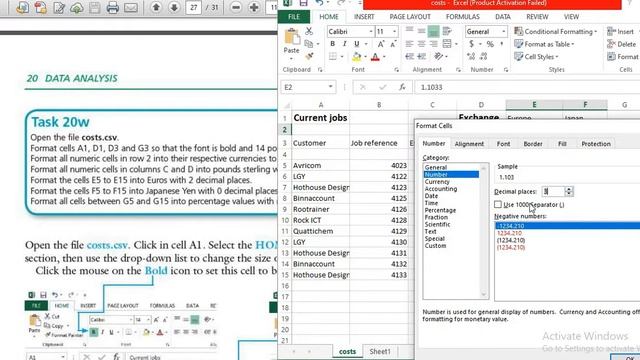Click the Cut scissors icon

coord(309,31)
